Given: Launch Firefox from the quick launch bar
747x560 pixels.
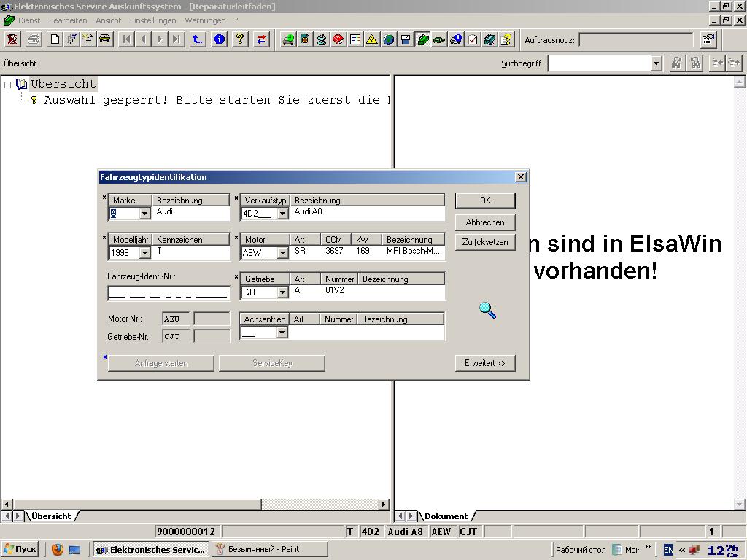Looking at the screenshot, I should [x=57, y=550].
